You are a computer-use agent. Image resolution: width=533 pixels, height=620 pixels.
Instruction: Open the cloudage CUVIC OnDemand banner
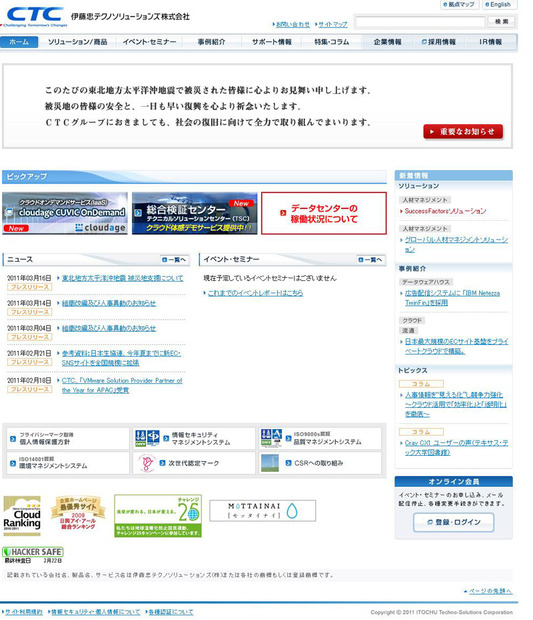click(x=65, y=213)
